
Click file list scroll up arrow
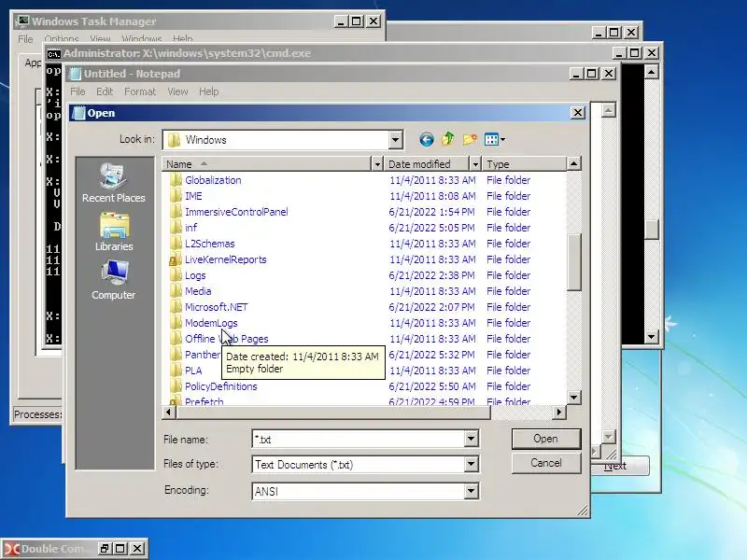click(x=574, y=164)
